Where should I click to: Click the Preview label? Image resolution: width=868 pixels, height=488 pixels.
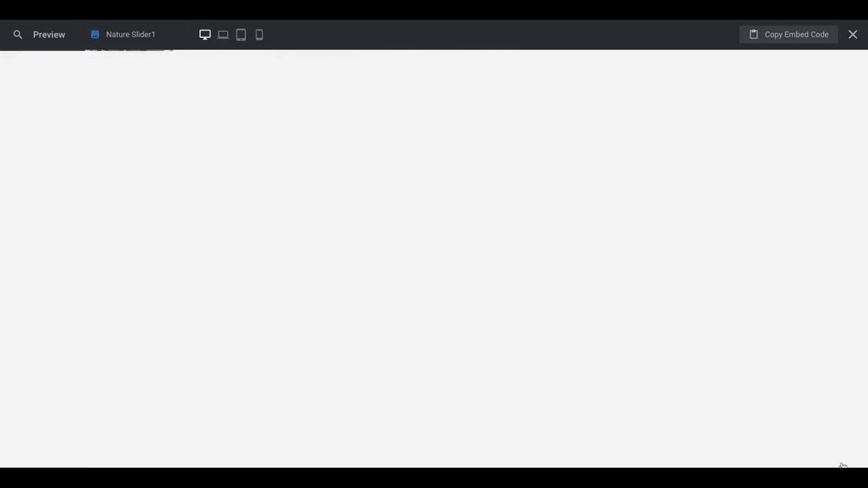(49, 35)
